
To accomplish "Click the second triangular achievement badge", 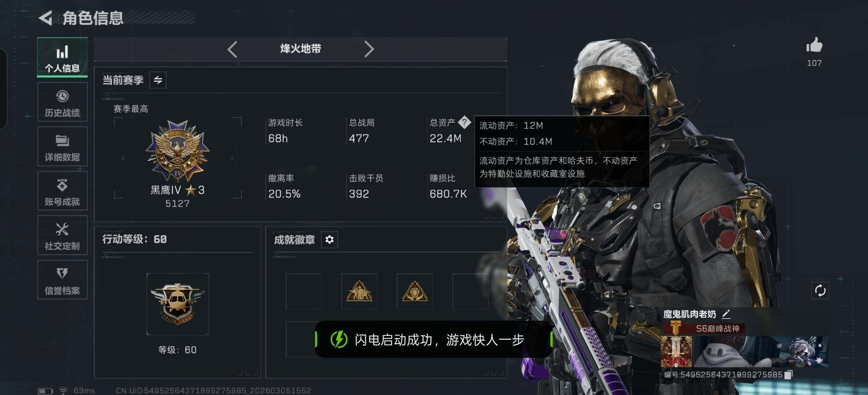I will [415, 292].
